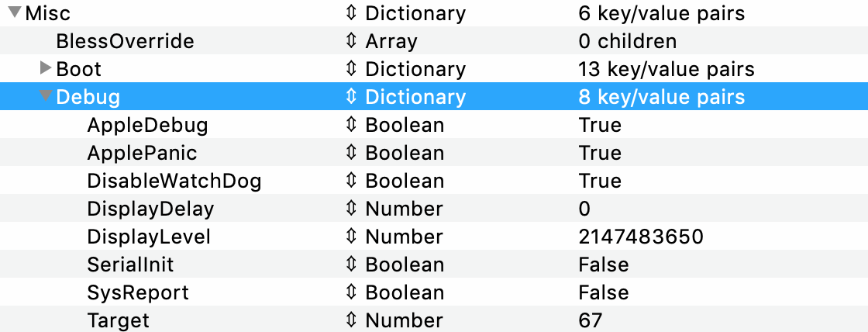Change type selector on ApplePanic row

click(351, 153)
